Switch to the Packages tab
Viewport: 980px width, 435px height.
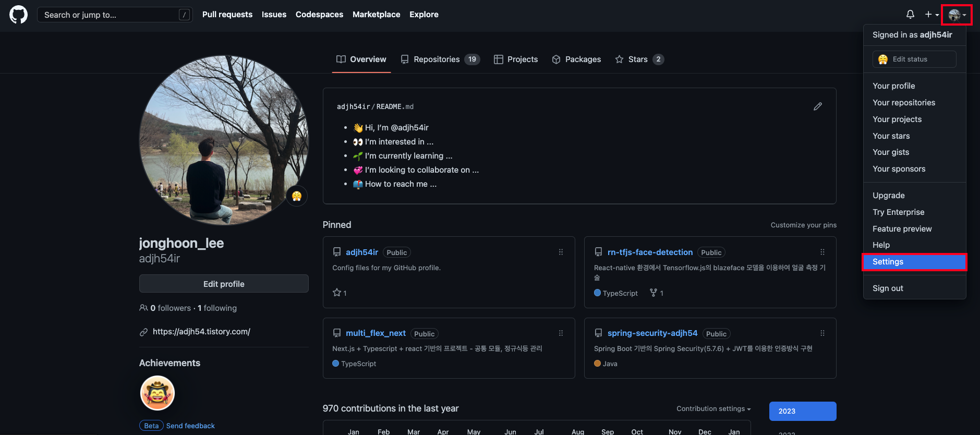point(576,59)
